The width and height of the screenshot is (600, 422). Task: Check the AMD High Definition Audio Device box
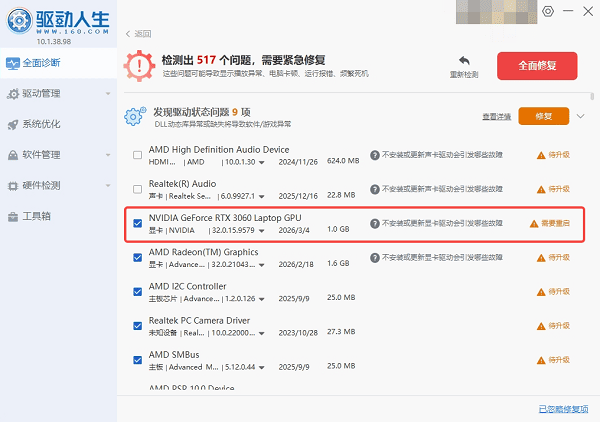[137, 155]
